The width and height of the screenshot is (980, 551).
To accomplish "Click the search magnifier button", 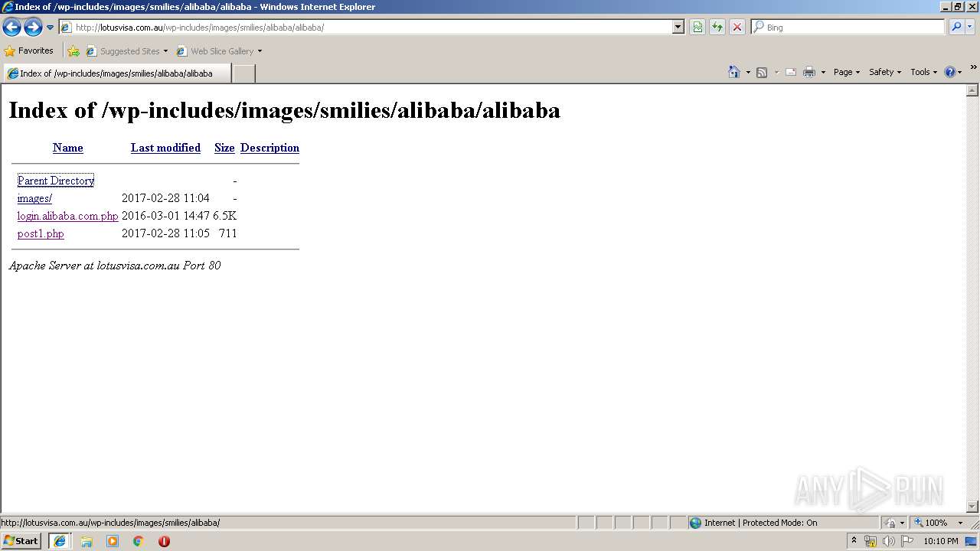I will [956, 27].
